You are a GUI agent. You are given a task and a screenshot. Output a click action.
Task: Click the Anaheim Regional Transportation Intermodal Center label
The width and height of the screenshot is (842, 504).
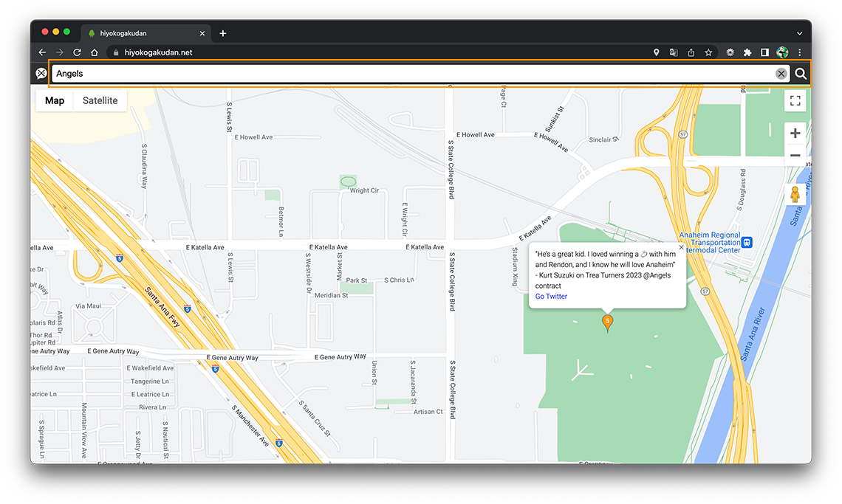710,243
